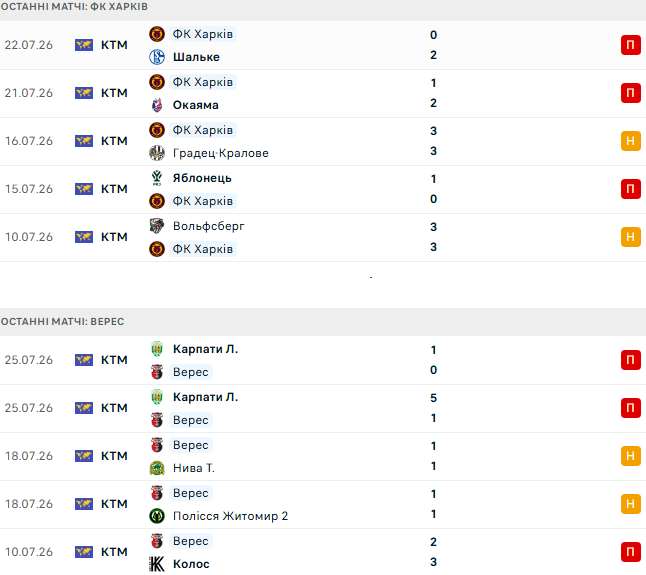Click the Вольфсберг team crest
This screenshot has height=575, width=646.
click(157, 226)
